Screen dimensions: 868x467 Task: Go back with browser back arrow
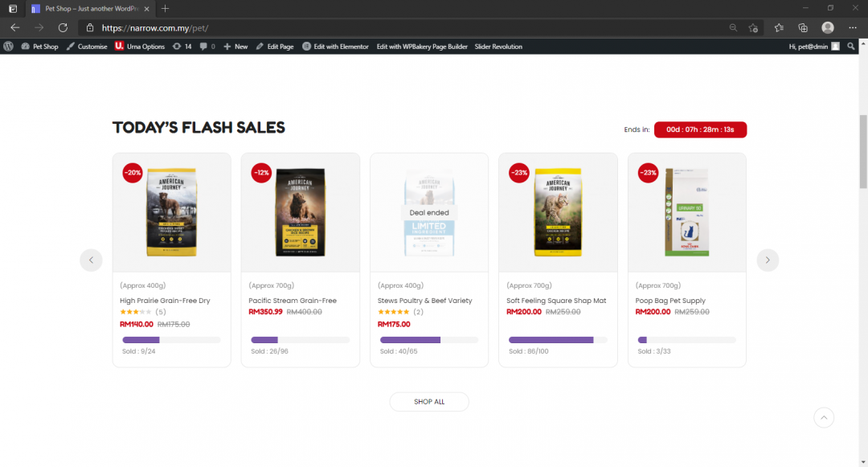click(x=15, y=27)
